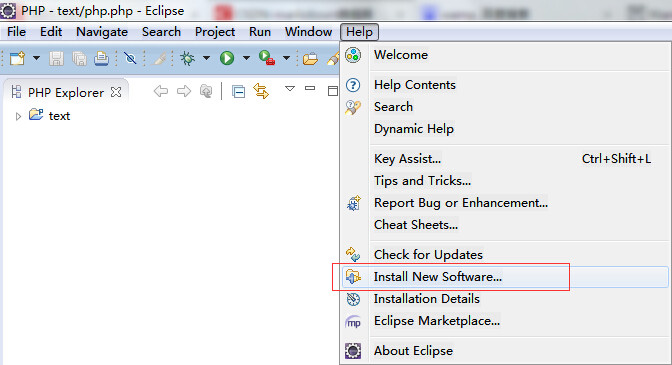The height and width of the screenshot is (365, 672).
Task: Click the Help Contents question mark icon
Action: [x=353, y=85]
